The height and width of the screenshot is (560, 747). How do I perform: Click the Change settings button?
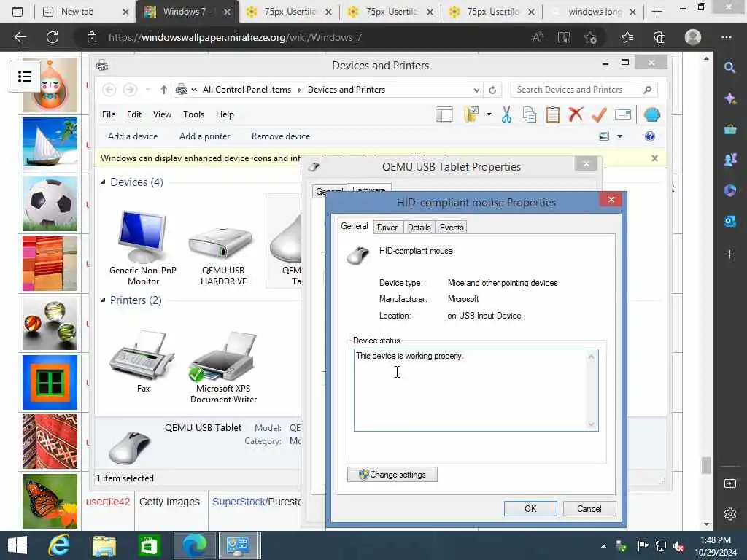pos(392,474)
